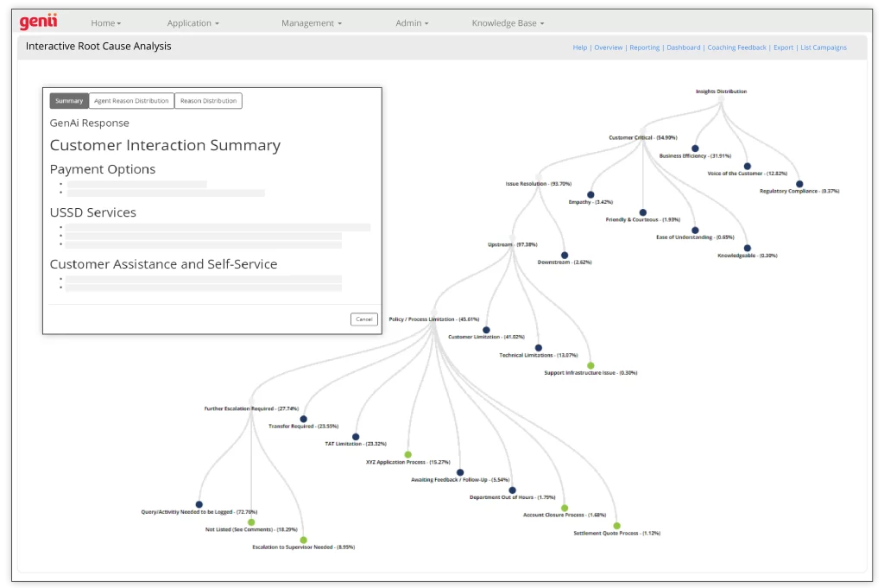Open the Management dropdown
Viewport: 884px width, 588px height.
click(x=312, y=23)
